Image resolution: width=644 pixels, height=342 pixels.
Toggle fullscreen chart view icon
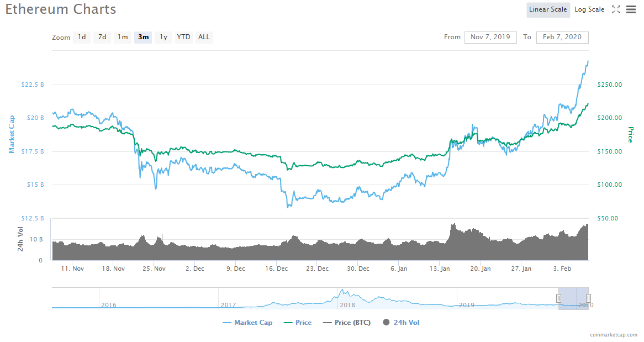(616, 9)
